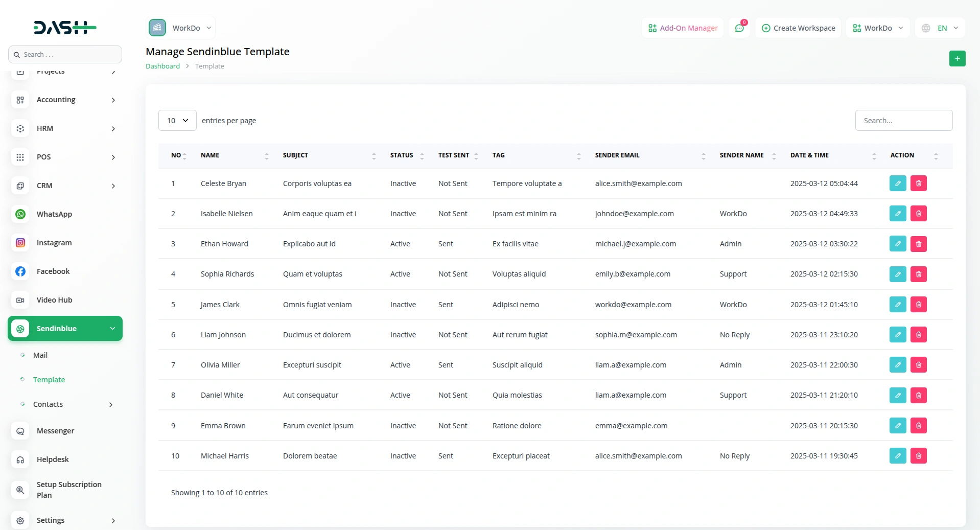Go to Dashboard via breadcrumb link

(162, 66)
